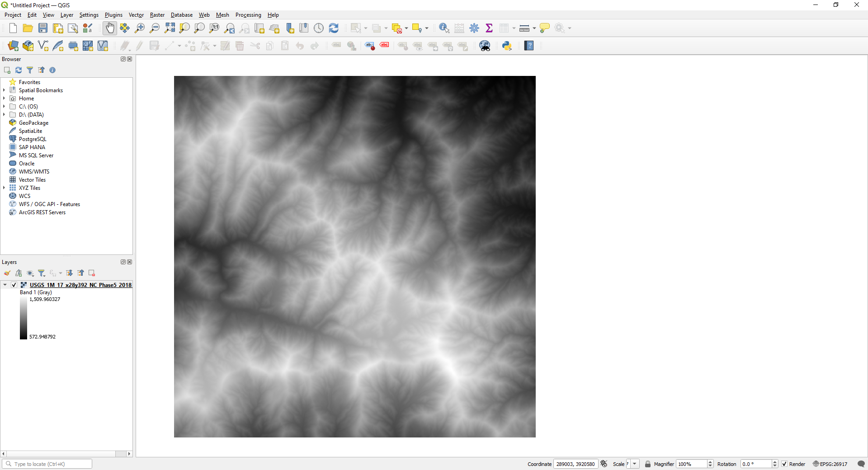Click the Coordinate value field
This screenshot has height=470, width=868.
[576, 464]
